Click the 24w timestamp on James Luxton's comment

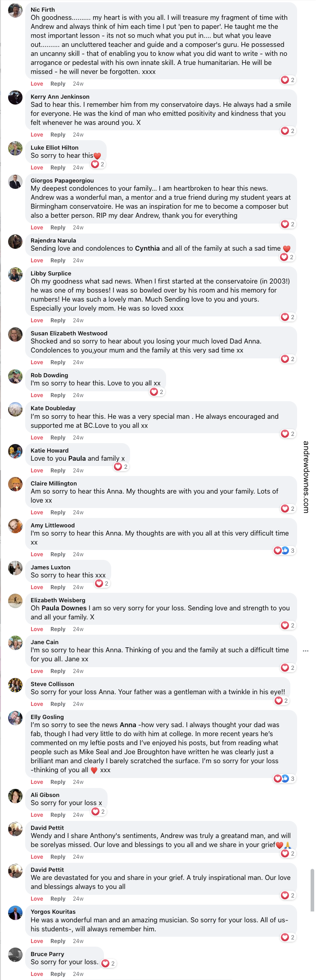point(78,587)
